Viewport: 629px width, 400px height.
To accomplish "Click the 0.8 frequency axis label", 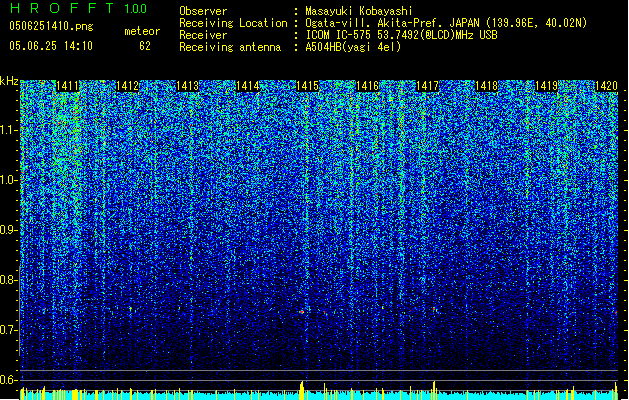I will [x=9, y=280].
